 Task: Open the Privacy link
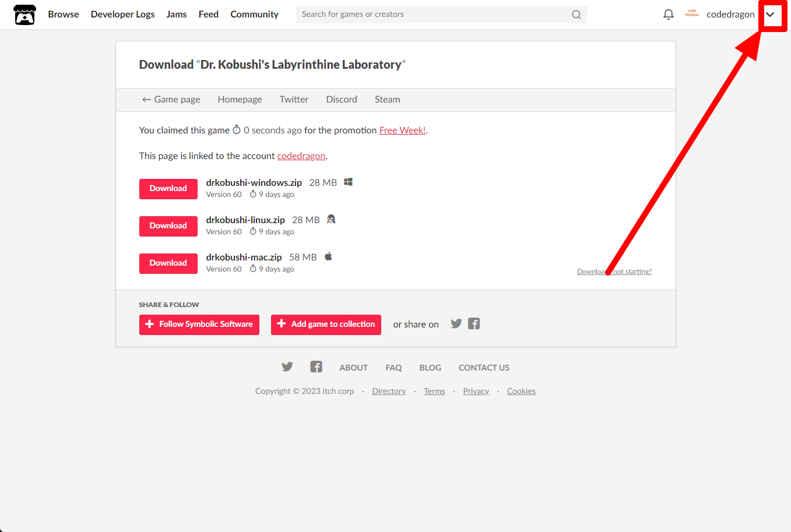pyautogui.click(x=476, y=392)
